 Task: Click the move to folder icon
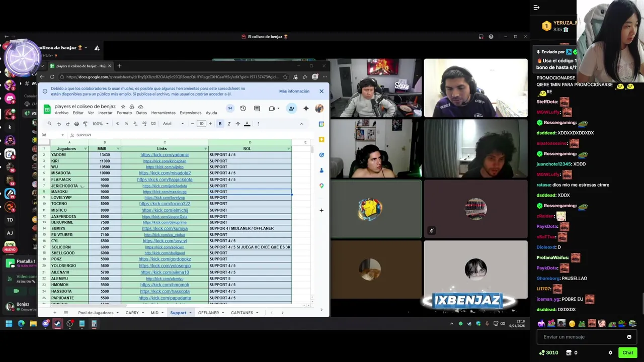pyautogui.click(x=132, y=107)
